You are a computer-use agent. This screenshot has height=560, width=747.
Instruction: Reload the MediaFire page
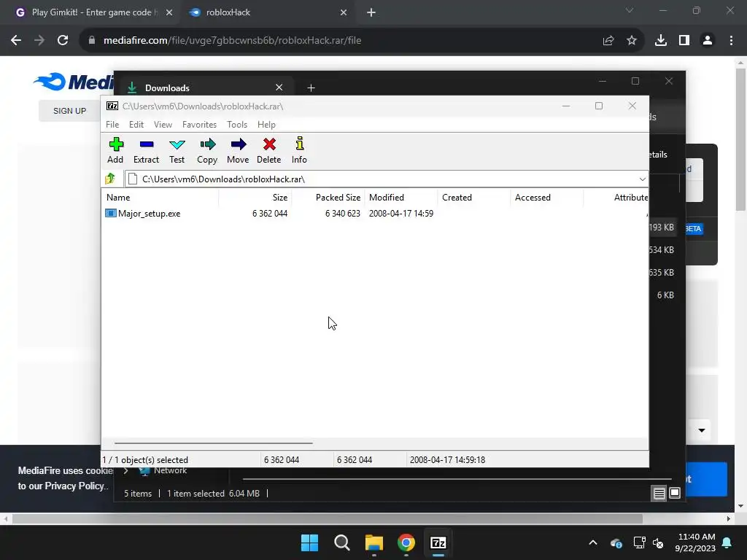point(63,41)
